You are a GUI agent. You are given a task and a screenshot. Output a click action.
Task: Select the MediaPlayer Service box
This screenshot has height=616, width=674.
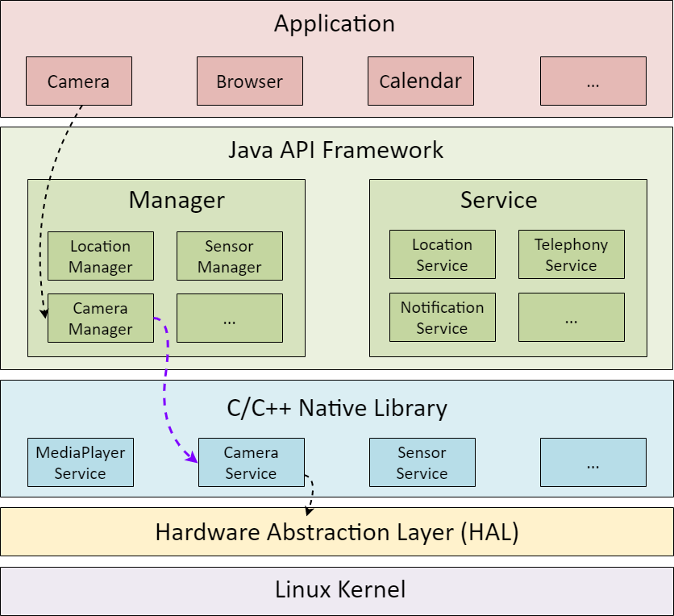coord(81,463)
